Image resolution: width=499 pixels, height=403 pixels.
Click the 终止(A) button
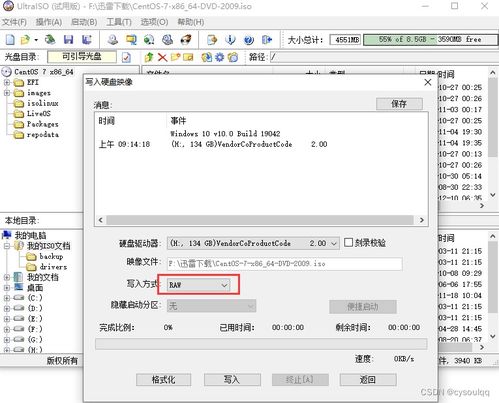(300, 379)
